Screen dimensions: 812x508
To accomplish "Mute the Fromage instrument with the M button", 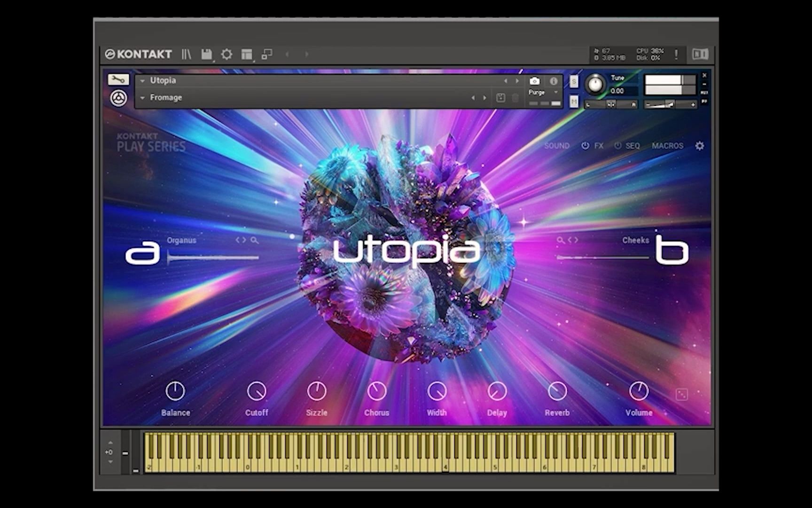I will click(574, 102).
